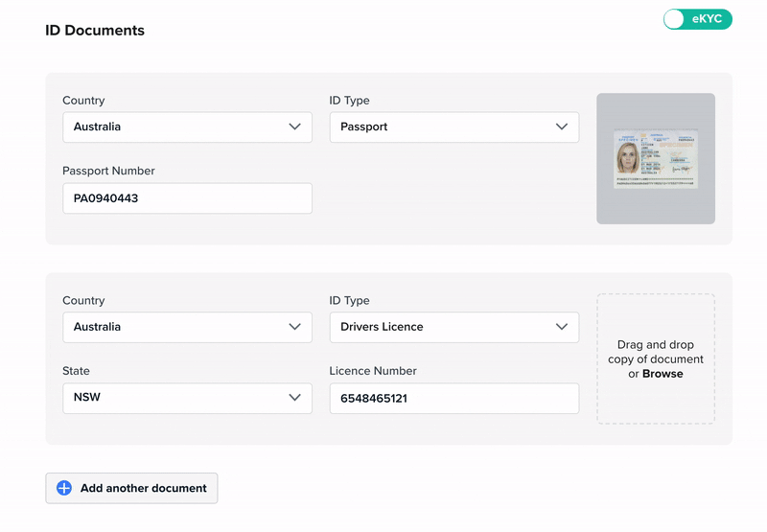Click the chevron on passport Country dropdown
This screenshot has width=767, height=532.
click(x=294, y=127)
